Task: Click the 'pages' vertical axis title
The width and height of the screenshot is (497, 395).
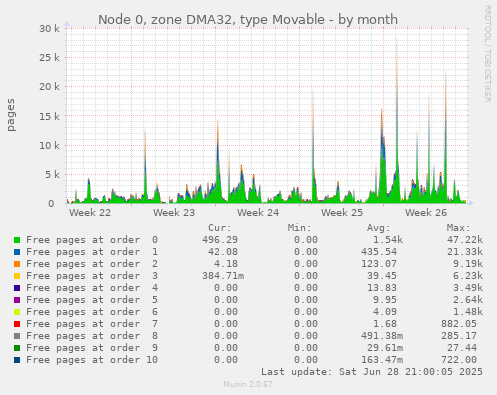Action: click(x=11, y=115)
